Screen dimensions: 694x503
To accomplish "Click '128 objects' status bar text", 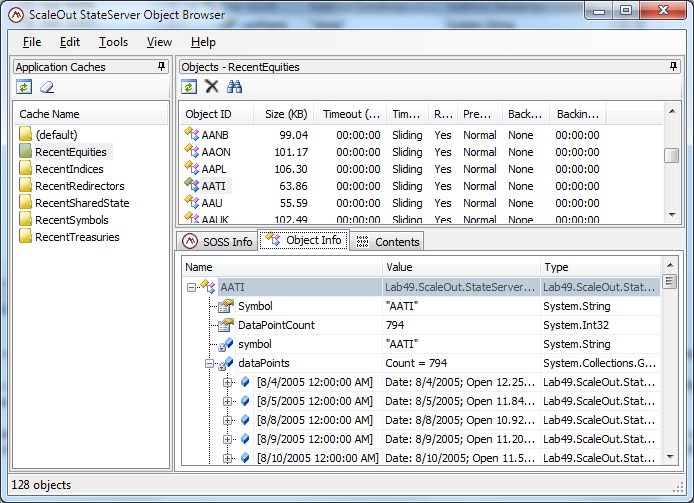I will tap(41, 485).
